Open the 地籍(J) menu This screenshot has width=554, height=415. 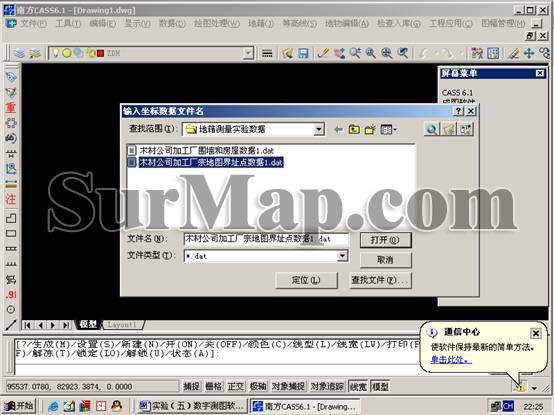(x=261, y=24)
